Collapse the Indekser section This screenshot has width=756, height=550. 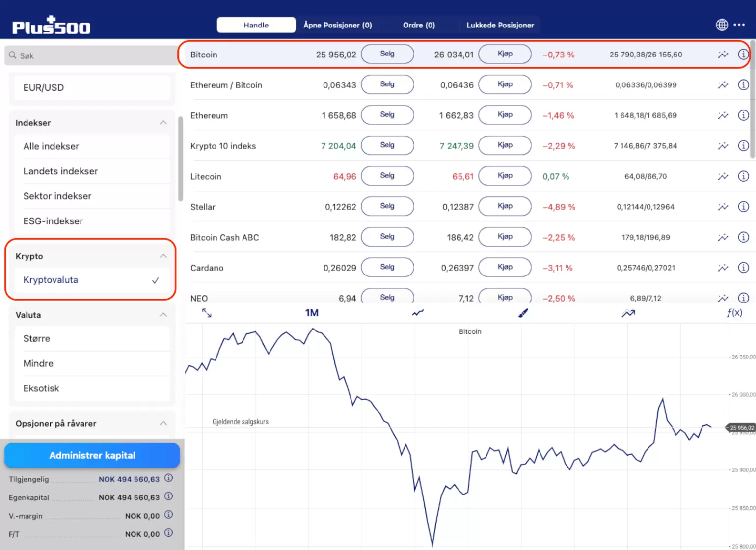tap(163, 123)
